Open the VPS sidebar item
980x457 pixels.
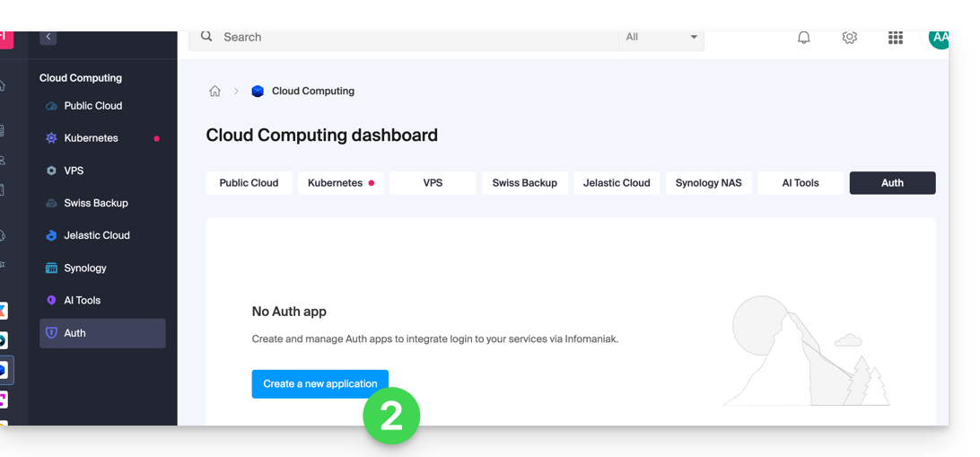pos(102,171)
